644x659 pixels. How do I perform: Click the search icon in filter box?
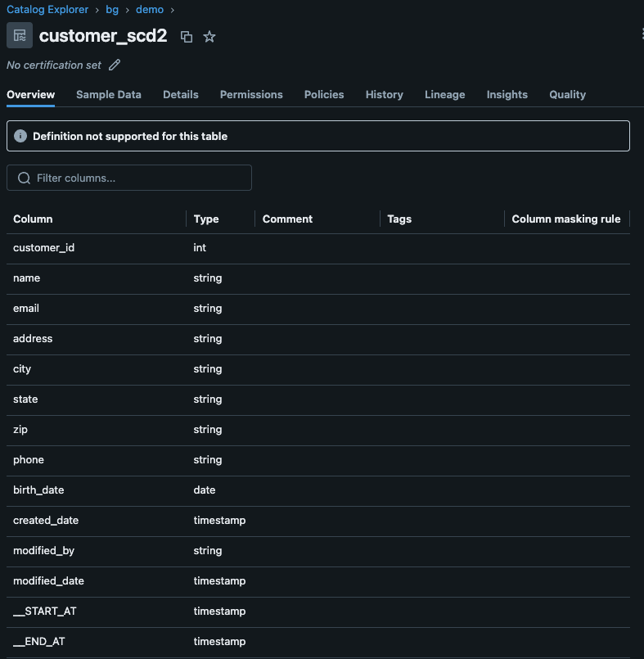pyautogui.click(x=24, y=178)
